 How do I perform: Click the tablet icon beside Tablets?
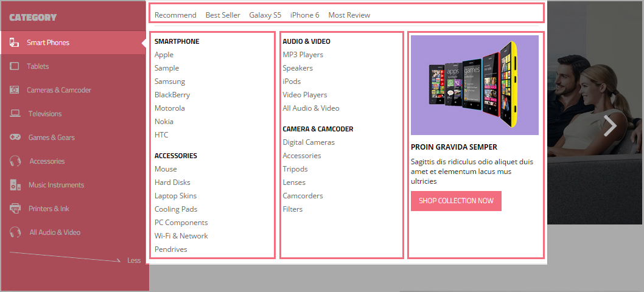pos(15,66)
